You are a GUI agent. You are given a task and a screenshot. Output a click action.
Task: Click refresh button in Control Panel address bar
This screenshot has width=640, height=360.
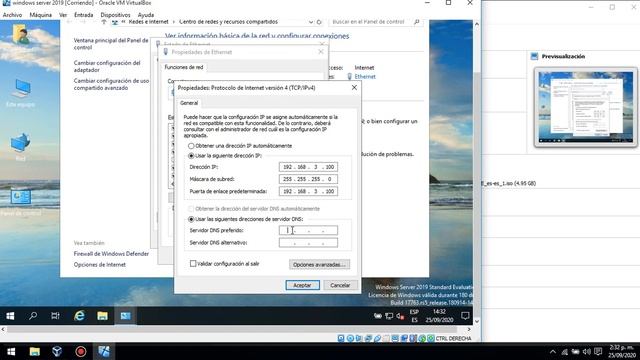click(319, 22)
